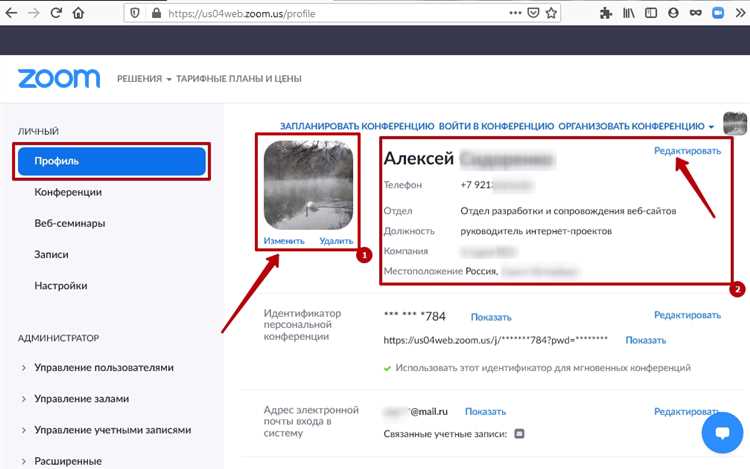Open the browser home page icon
This screenshot has height=469, width=750.
[x=78, y=13]
